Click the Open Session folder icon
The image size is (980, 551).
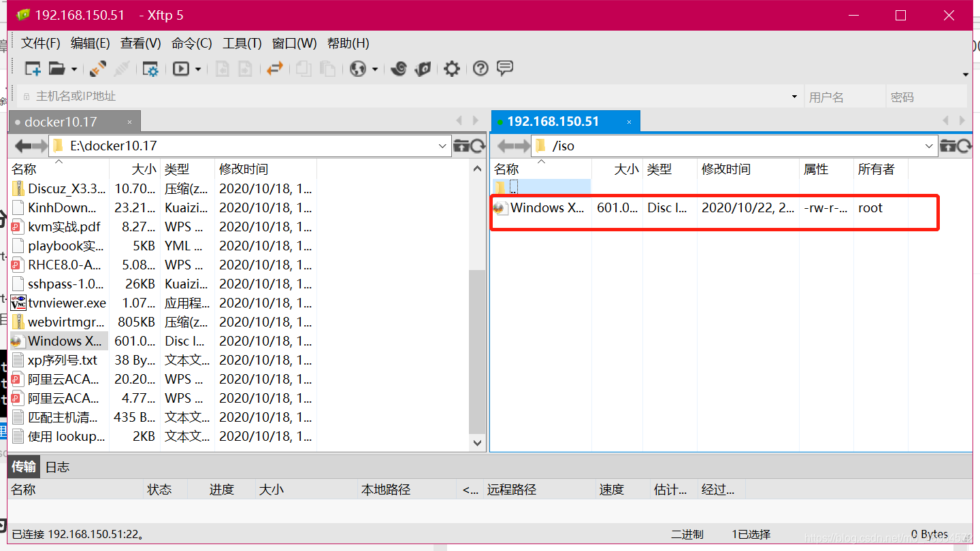tap(56, 69)
